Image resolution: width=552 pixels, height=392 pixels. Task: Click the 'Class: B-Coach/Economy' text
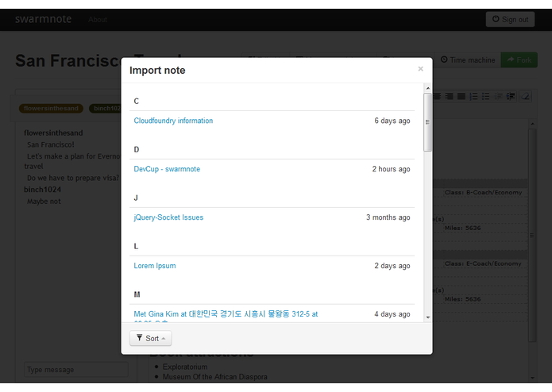pos(483,192)
